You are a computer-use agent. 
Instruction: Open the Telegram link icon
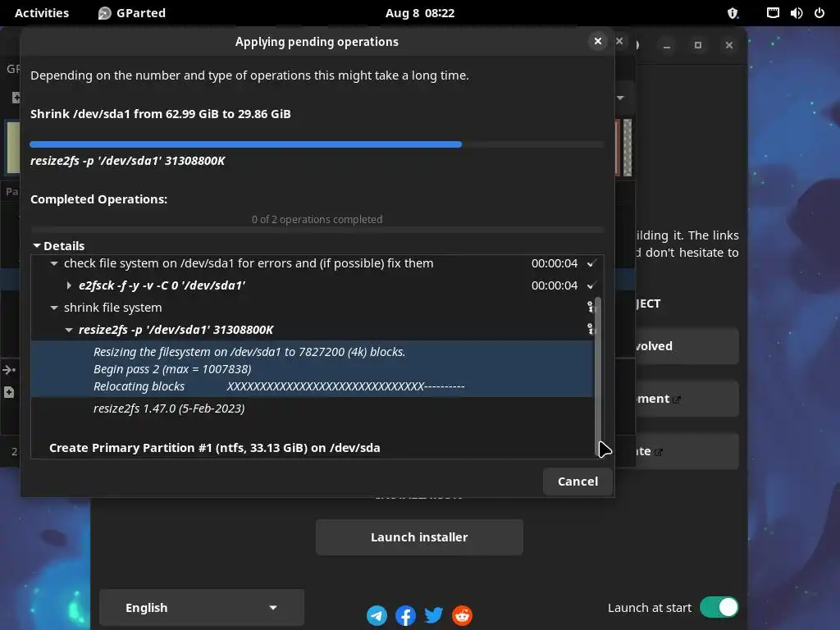(x=377, y=615)
